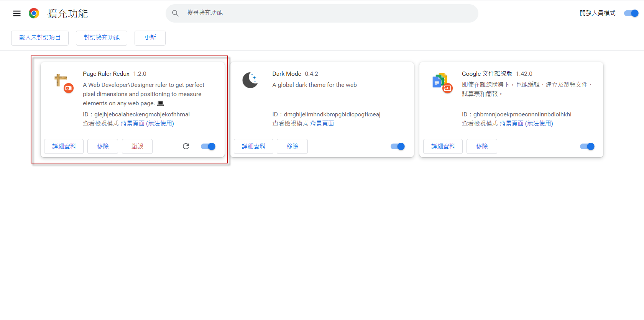This screenshot has width=644, height=320.
Task: Click 封裝擴充功能 button
Action: 102,38
